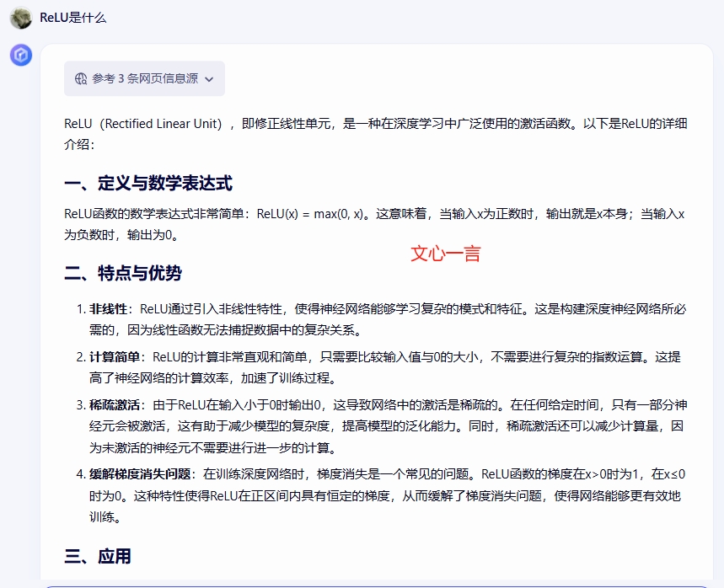Expand sources with the chevron arrow

[209, 79]
